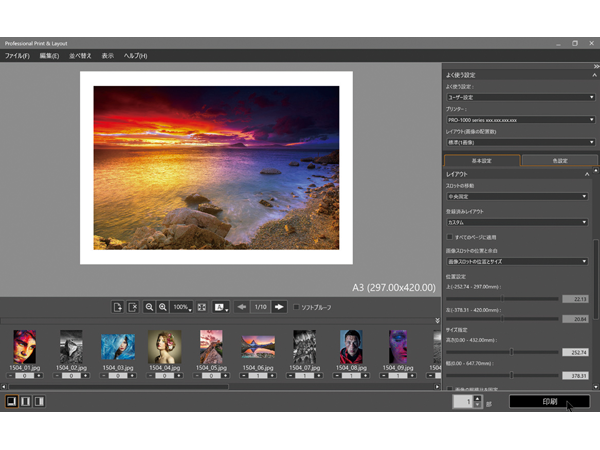Enable the ソフトプルーフ checkbox
600x450 pixels.
click(x=296, y=307)
